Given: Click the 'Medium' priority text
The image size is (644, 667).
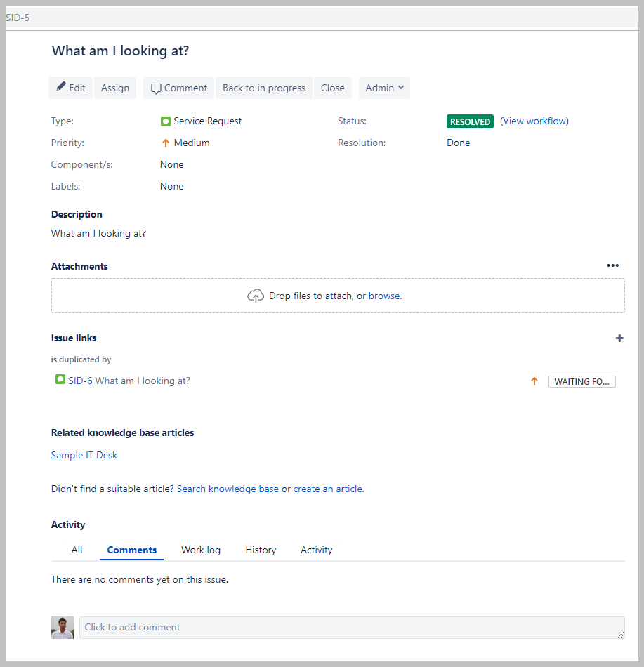Looking at the screenshot, I should pyautogui.click(x=192, y=143).
